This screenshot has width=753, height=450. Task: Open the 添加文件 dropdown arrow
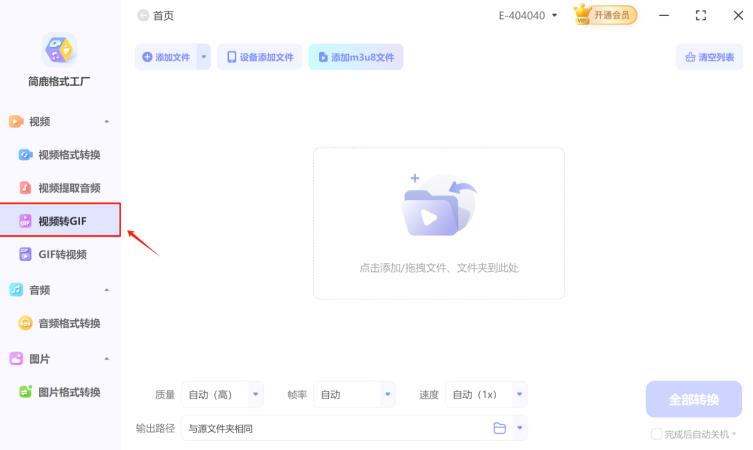click(204, 57)
